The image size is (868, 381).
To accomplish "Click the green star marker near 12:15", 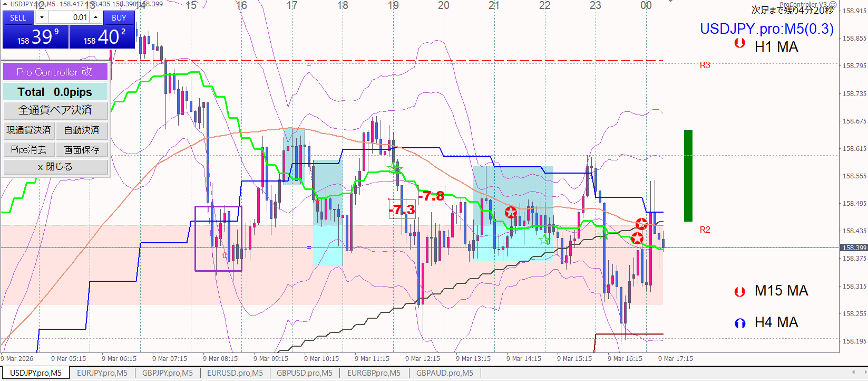I will (395, 168).
